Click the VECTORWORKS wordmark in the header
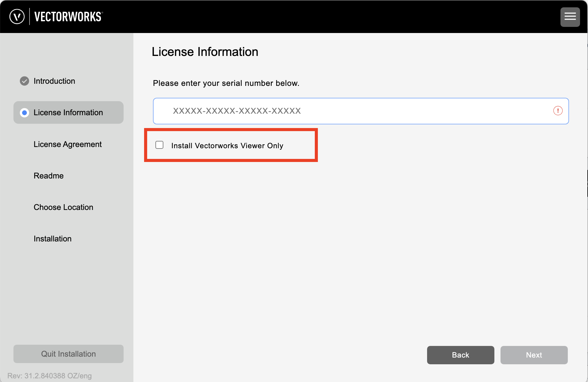Screen dimensions: 588x382 [x=68, y=17]
